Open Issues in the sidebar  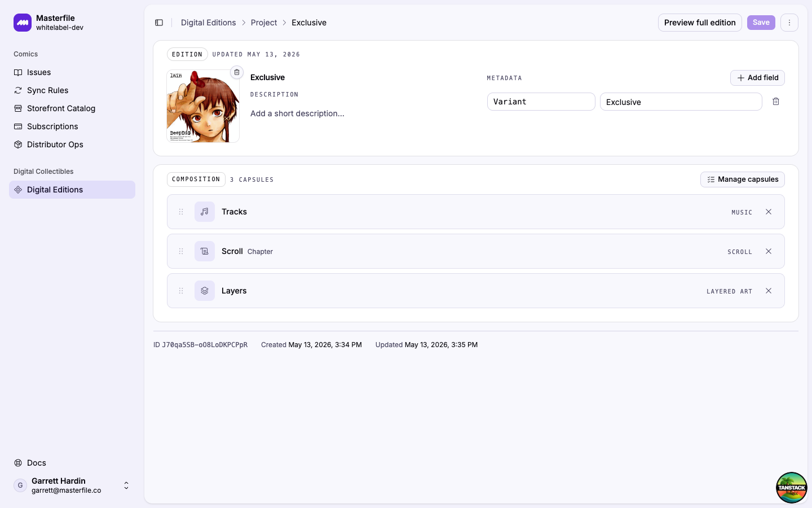point(72,72)
